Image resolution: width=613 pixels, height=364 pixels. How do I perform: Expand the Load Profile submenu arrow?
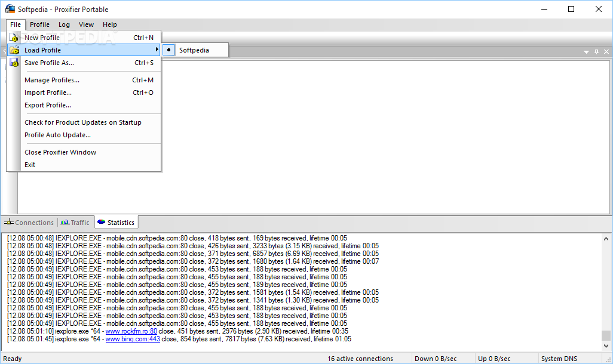tap(157, 50)
